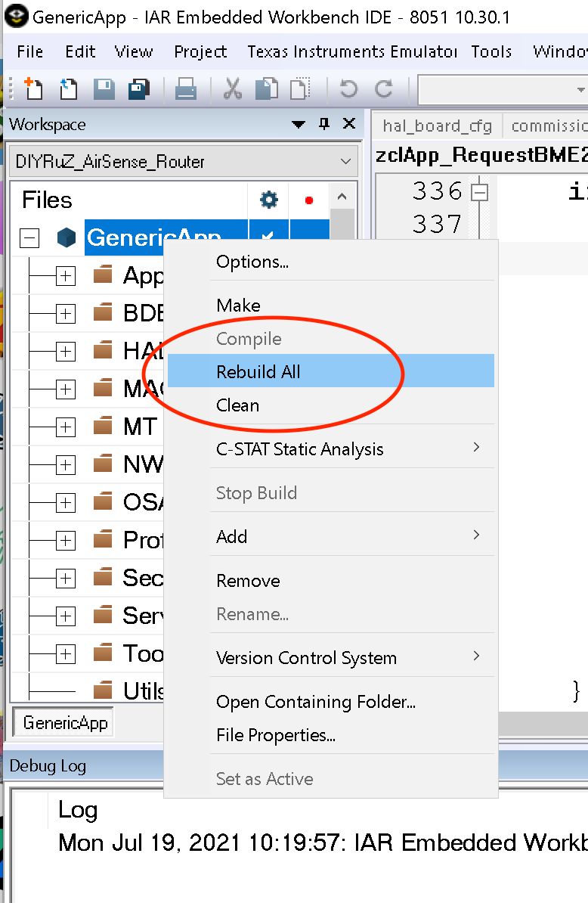Image resolution: width=588 pixels, height=903 pixels.
Task: Choose Remove in context menu
Action: 331,581
